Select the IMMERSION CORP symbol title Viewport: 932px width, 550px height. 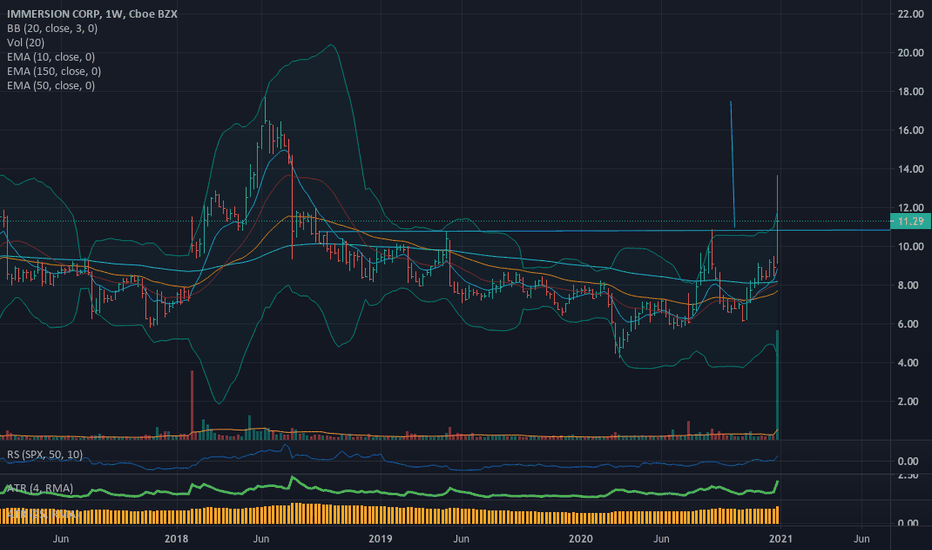click(92, 14)
